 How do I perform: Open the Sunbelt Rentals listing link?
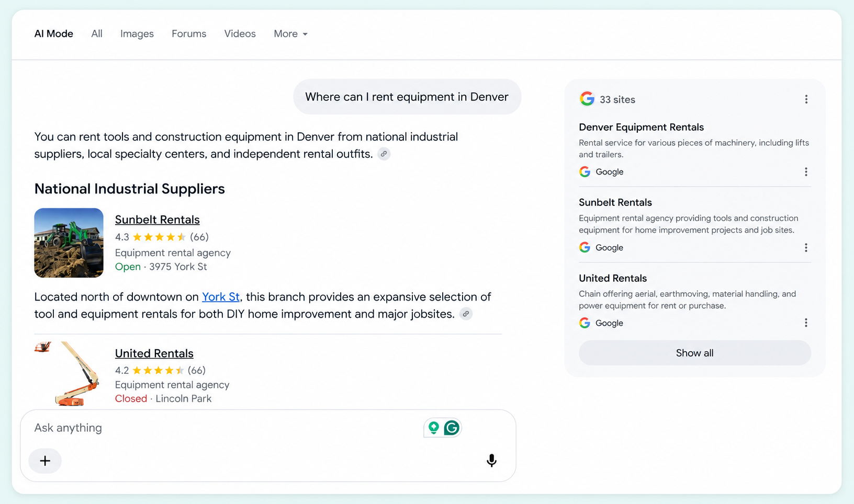coord(158,220)
